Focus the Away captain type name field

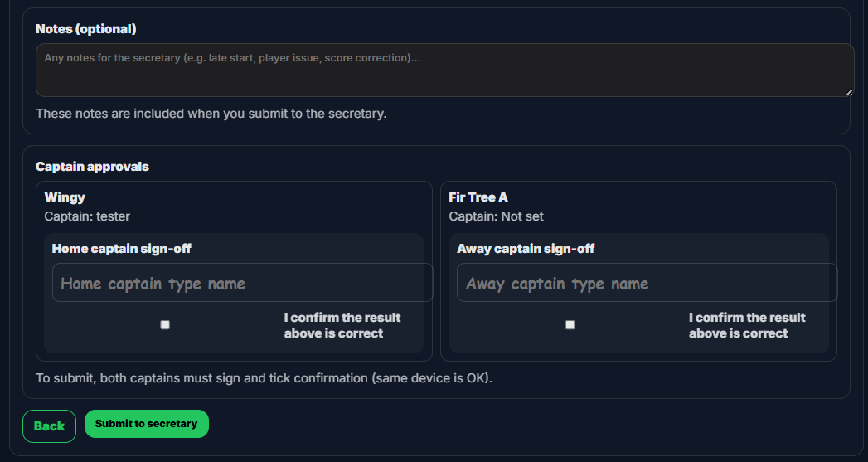click(647, 284)
